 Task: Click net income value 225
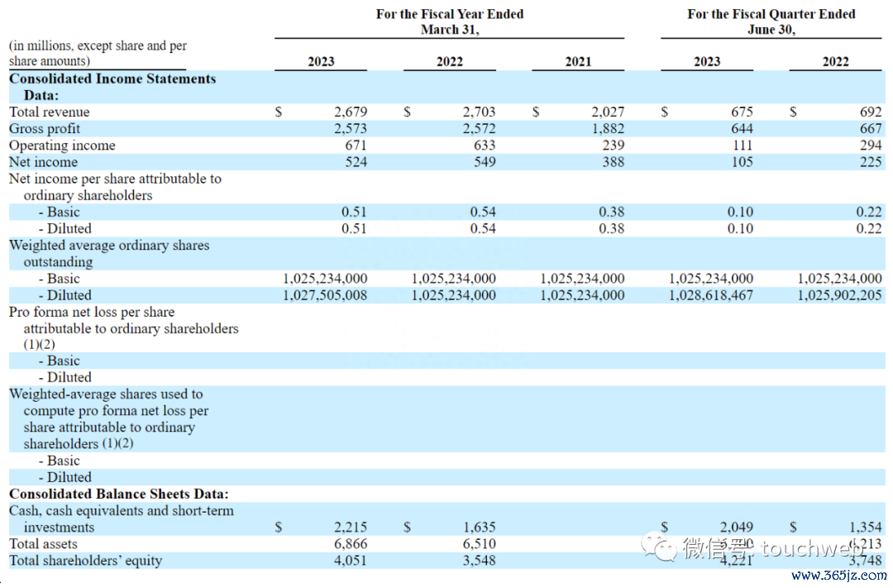click(871, 162)
